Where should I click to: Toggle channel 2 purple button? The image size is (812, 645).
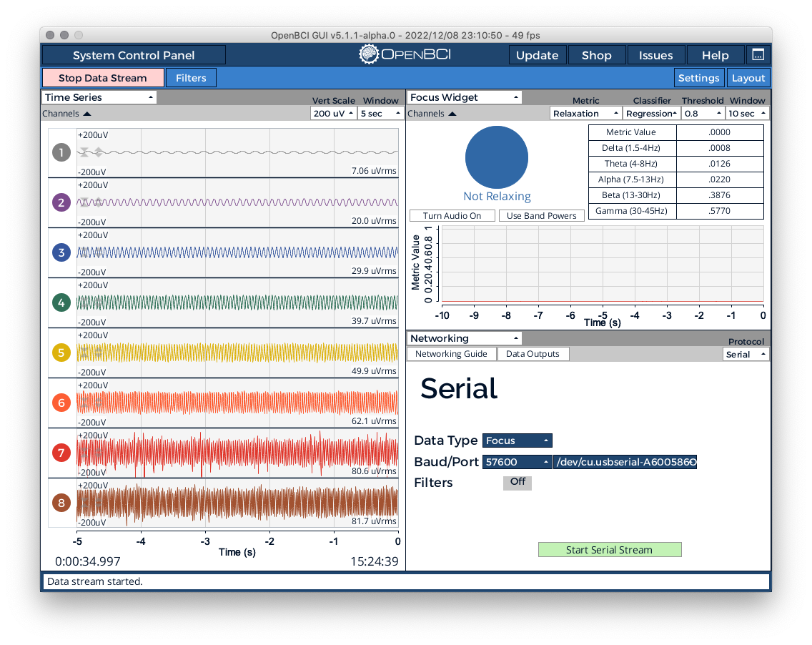[61, 202]
